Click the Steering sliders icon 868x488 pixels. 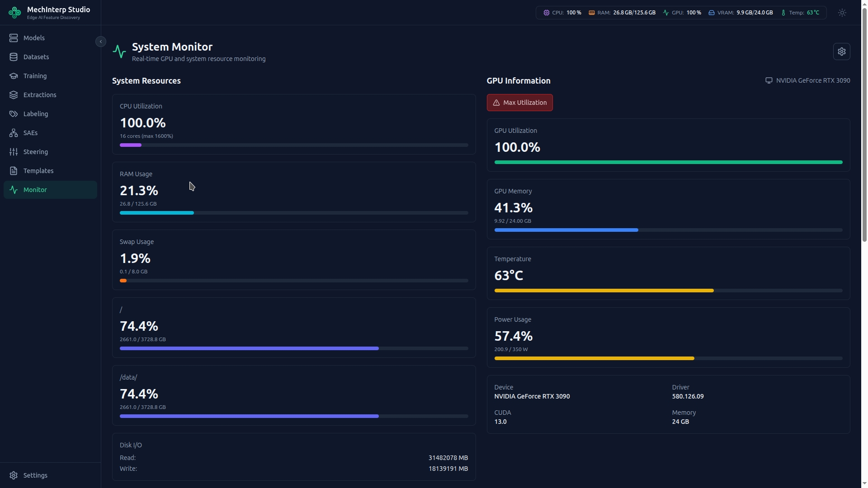coord(14,152)
